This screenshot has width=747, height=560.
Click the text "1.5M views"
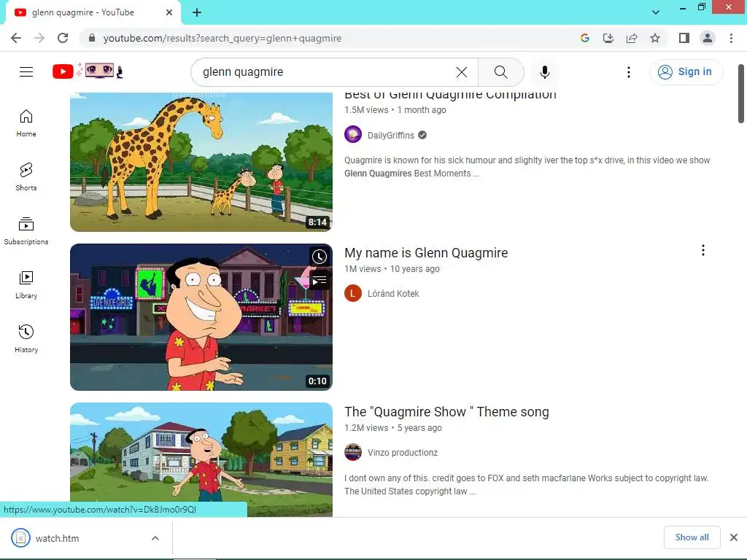pyautogui.click(x=366, y=110)
